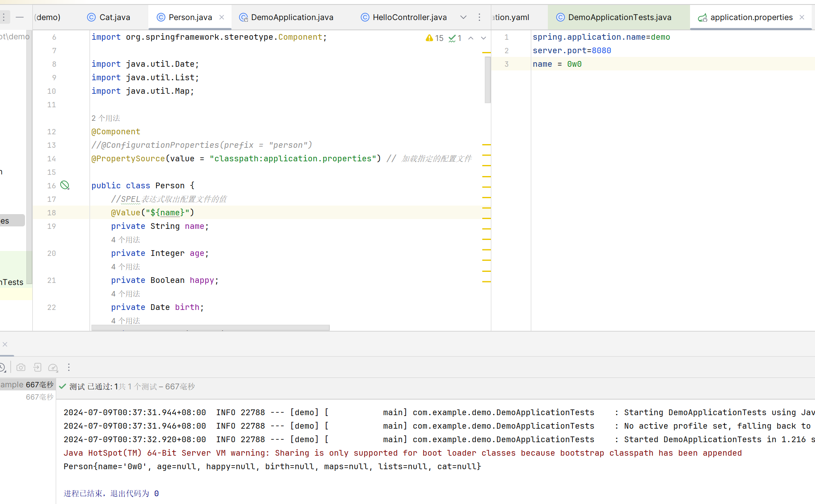Click the Java HotSpot warning console line
The height and width of the screenshot is (504, 815).
(x=402, y=453)
